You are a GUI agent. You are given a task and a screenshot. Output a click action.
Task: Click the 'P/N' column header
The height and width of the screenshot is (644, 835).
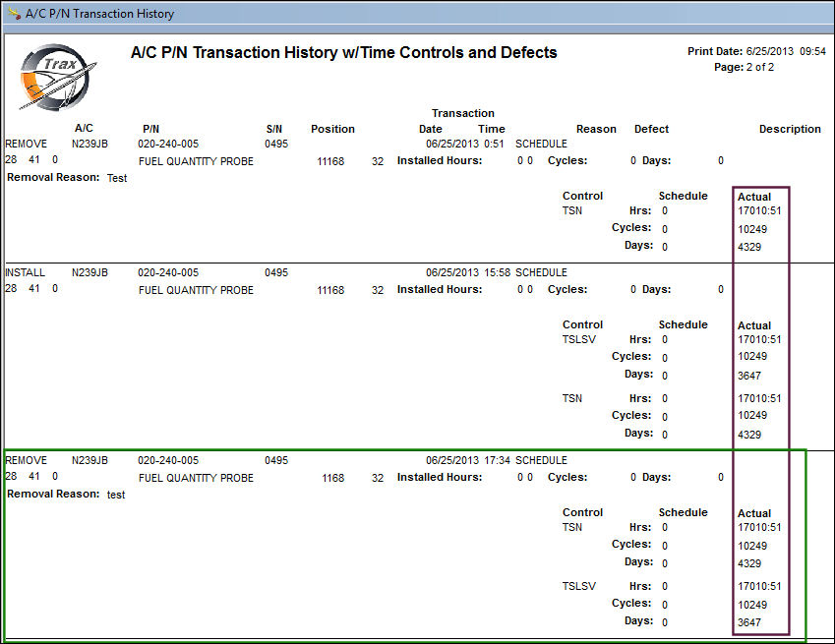(150, 129)
